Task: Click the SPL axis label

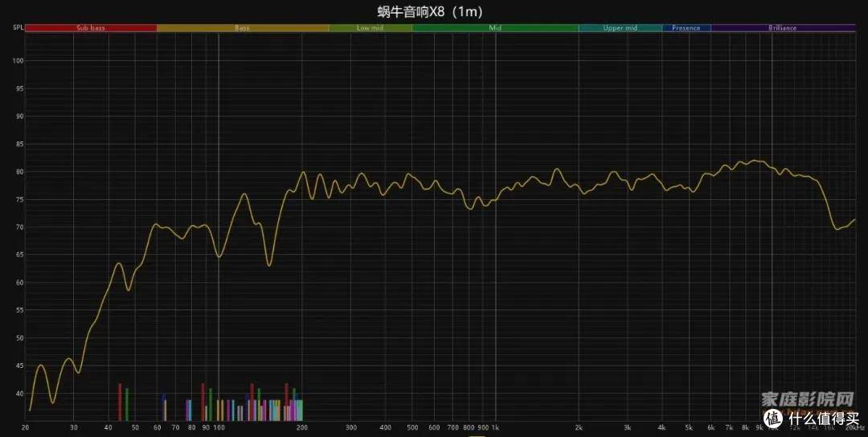Action: 18,27
